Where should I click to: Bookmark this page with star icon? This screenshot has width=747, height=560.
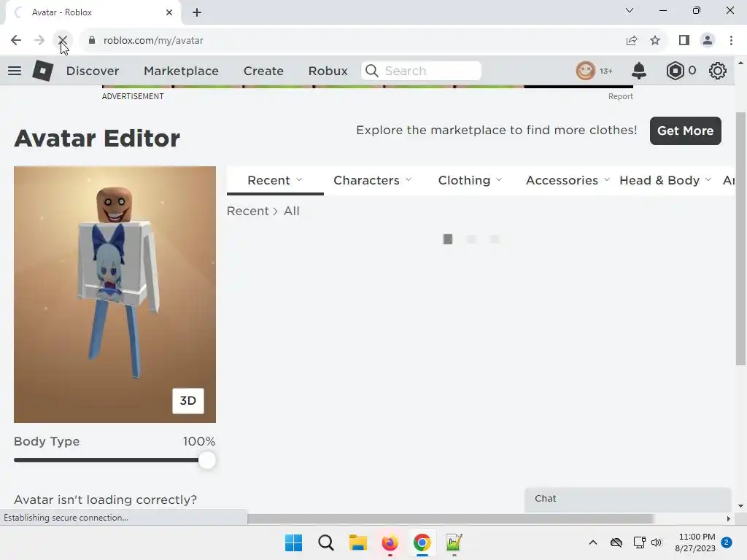pyautogui.click(x=655, y=40)
